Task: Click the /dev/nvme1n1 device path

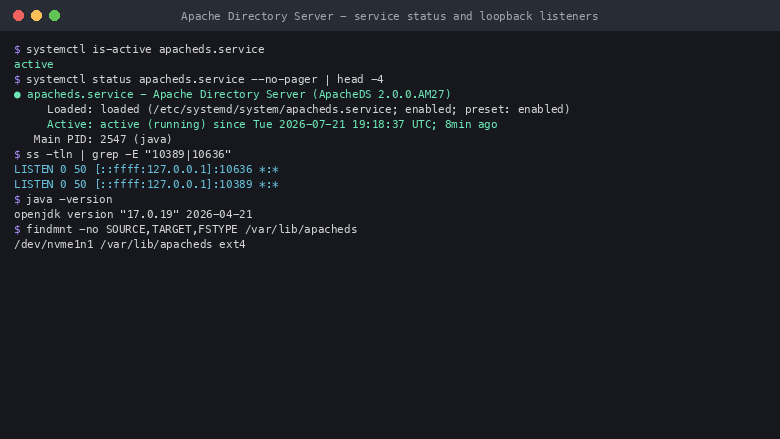Action: (54, 244)
